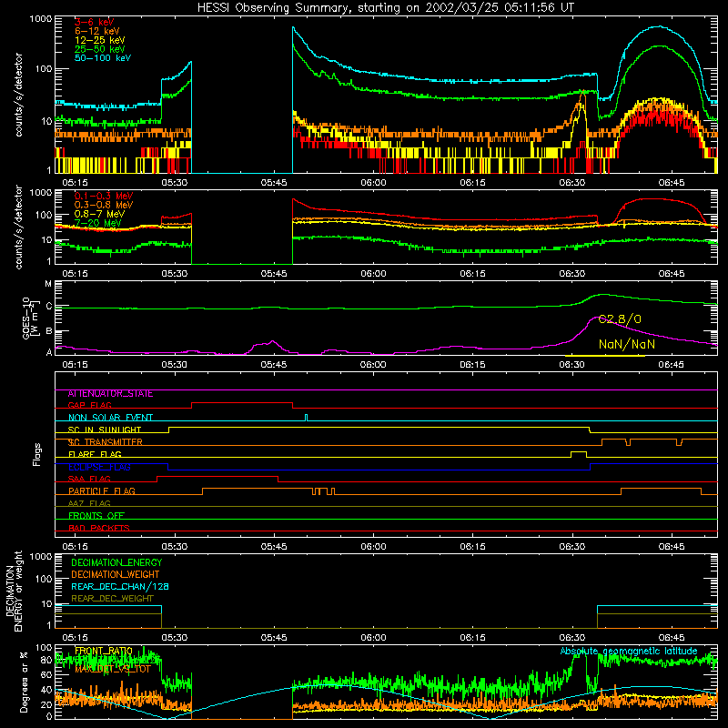Click the 05:15 tick label under MeV panel
This screenshot has height=728, width=728.
click(x=75, y=274)
